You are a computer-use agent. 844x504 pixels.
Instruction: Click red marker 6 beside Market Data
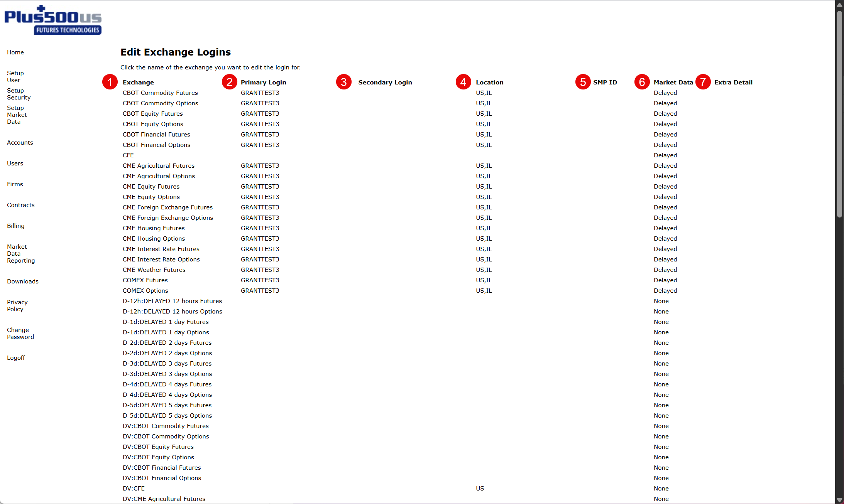pyautogui.click(x=642, y=82)
